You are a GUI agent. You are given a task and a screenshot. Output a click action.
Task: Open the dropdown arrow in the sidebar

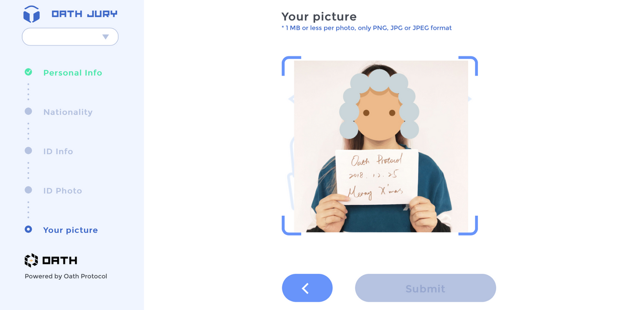pyautogui.click(x=106, y=37)
